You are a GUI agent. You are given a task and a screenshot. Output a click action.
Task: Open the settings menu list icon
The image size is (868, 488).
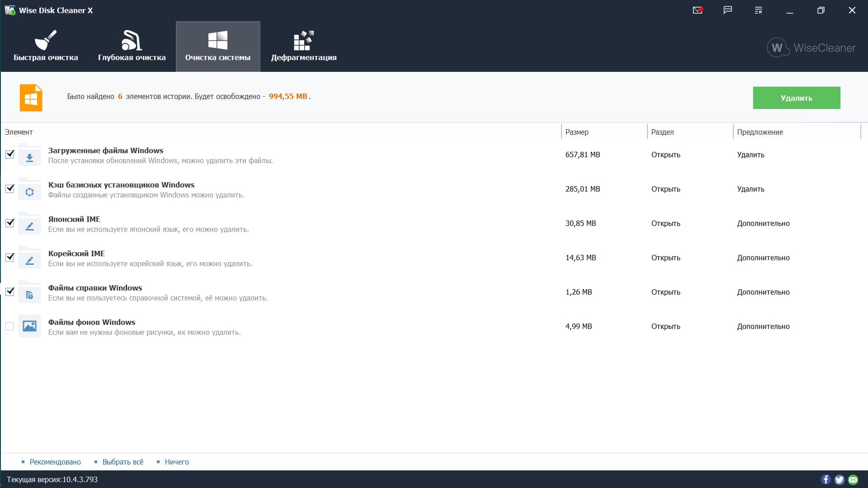pos(759,10)
